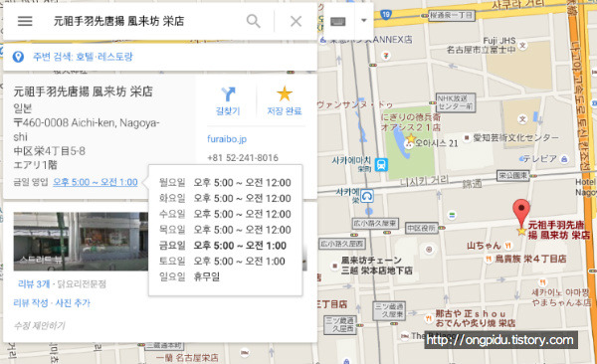This screenshot has height=364, width=597.
Task: Open 주변 검색: 호텔·레스토랑 link
Action: [83, 57]
